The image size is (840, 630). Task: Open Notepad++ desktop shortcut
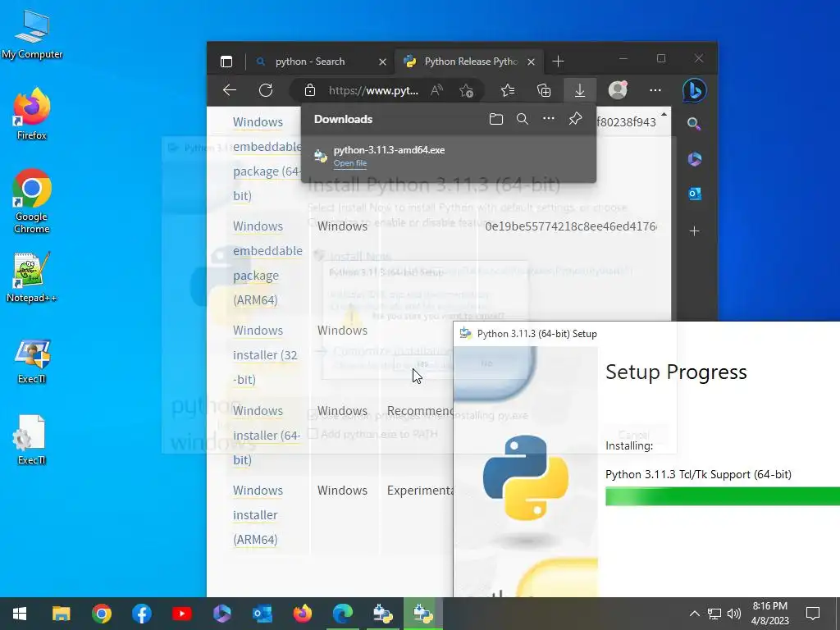(32, 277)
